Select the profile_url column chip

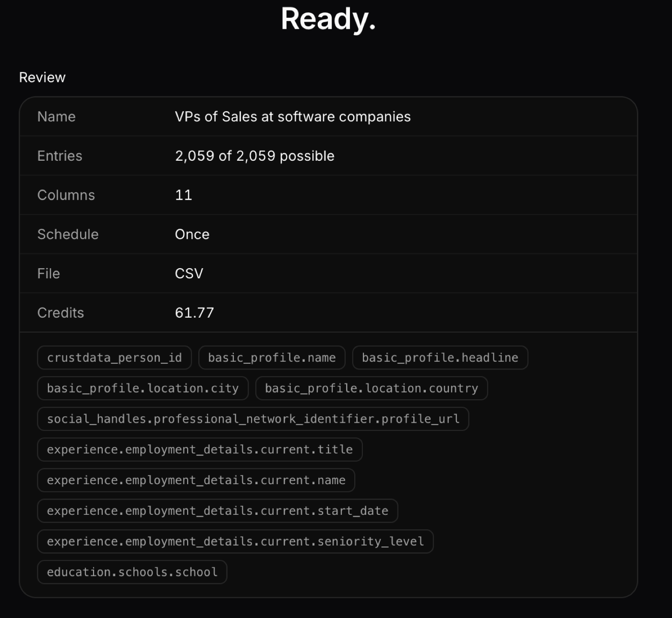coord(253,419)
